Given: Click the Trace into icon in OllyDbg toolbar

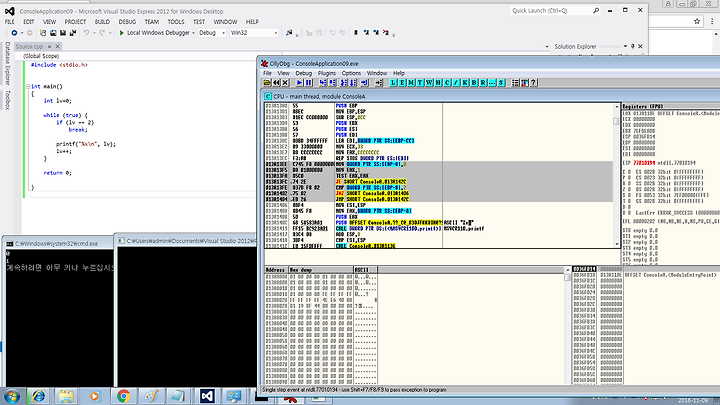Looking at the screenshot, I should click(x=343, y=83).
